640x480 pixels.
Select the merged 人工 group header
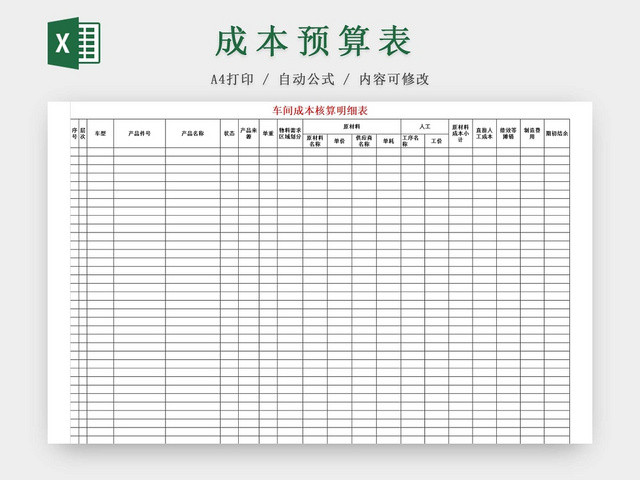point(424,127)
